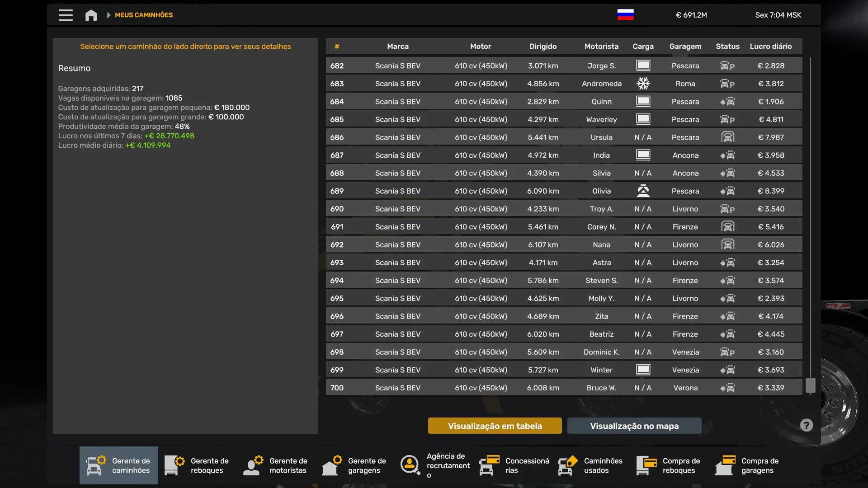This screenshot has width=868, height=488.
Task: Switch to Visualização no mapa
Action: click(634, 426)
